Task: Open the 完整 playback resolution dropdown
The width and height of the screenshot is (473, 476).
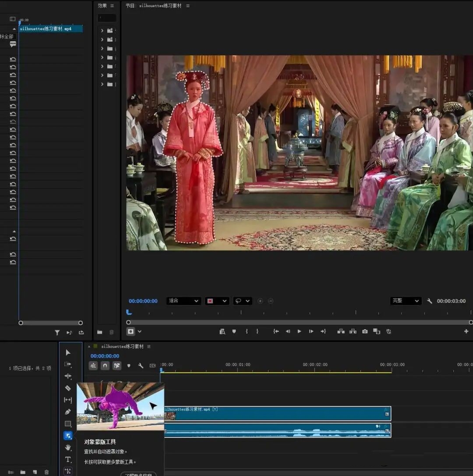Action: tap(405, 301)
